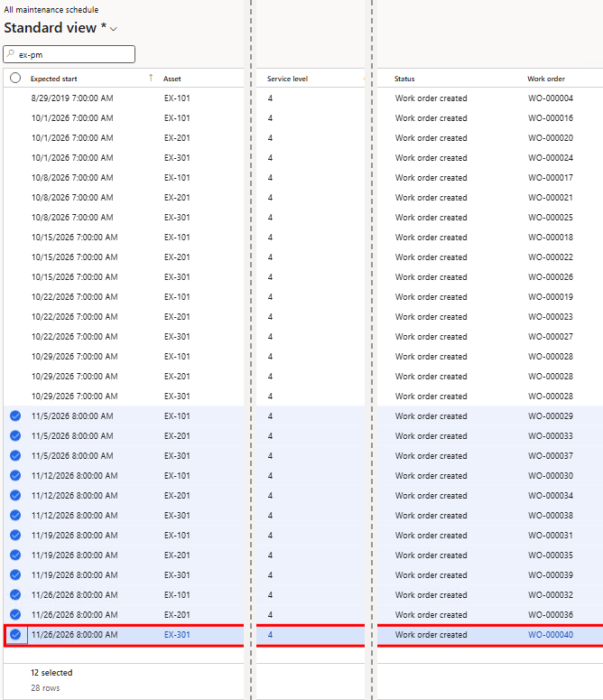Open the Standard view dropdown chevron
The height and width of the screenshot is (700, 603).
coord(113,29)
